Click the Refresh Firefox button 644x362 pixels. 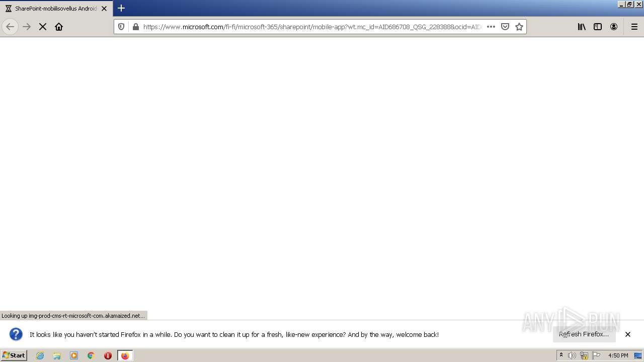tap(584, 334)
